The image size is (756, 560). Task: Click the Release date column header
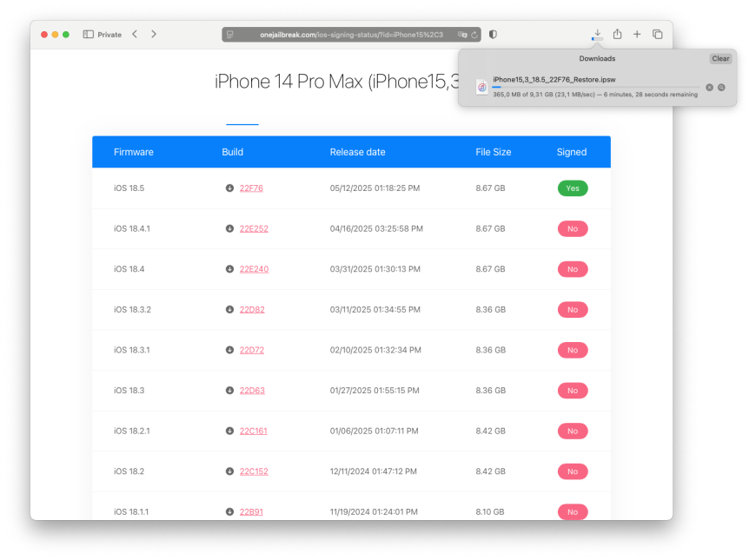click(x=357, y=152)
